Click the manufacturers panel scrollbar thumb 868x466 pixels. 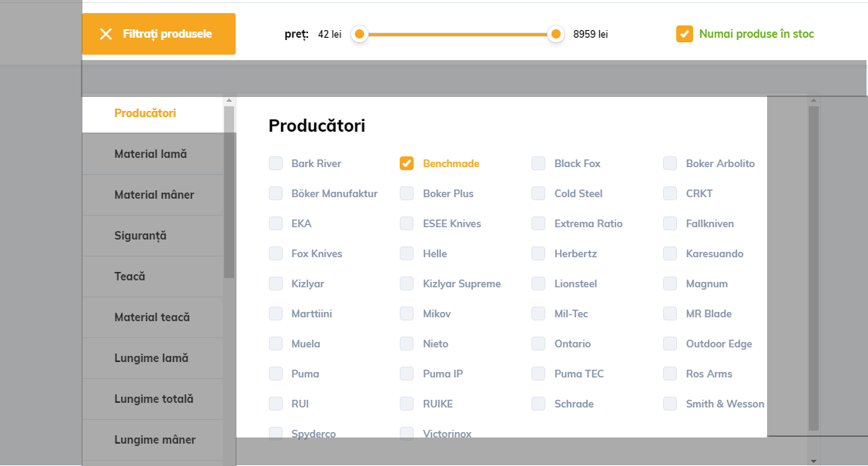(x=813, y=268)
